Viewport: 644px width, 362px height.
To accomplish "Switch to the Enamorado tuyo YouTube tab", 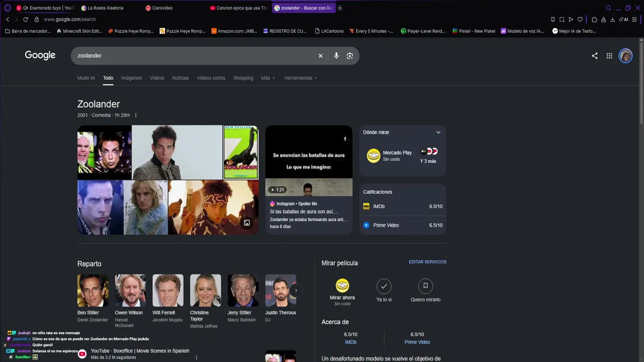I will (45, 8).
